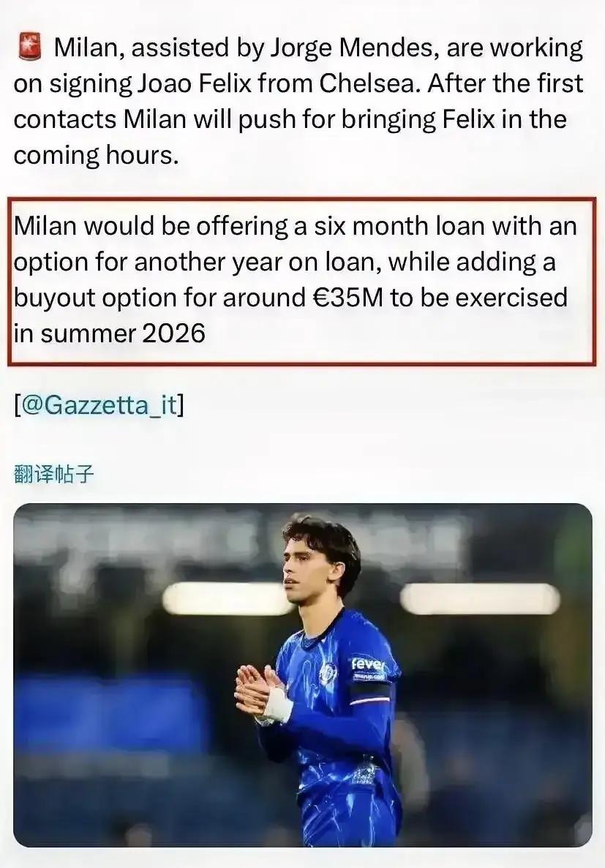Click the white bandage on the player's wrist
This screenshot has width=605, height=868.
tap(277, 704)
